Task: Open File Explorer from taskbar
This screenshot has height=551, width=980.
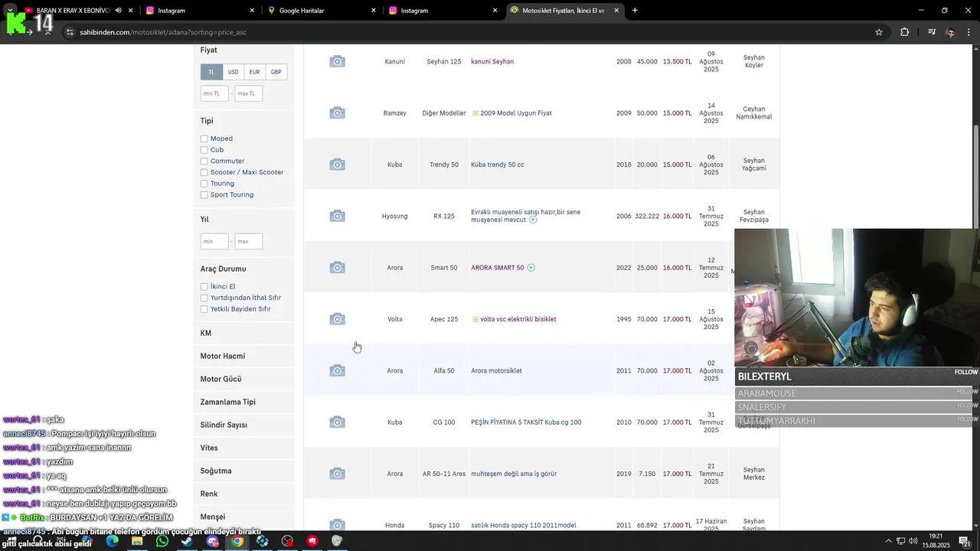Action: point(137,541)
